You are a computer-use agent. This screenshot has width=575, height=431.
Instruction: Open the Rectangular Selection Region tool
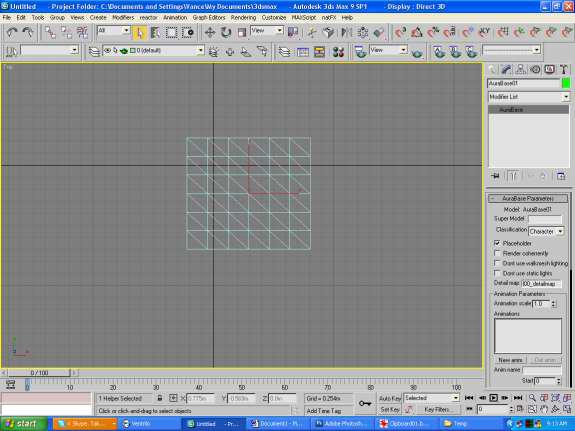coord(171,33)
